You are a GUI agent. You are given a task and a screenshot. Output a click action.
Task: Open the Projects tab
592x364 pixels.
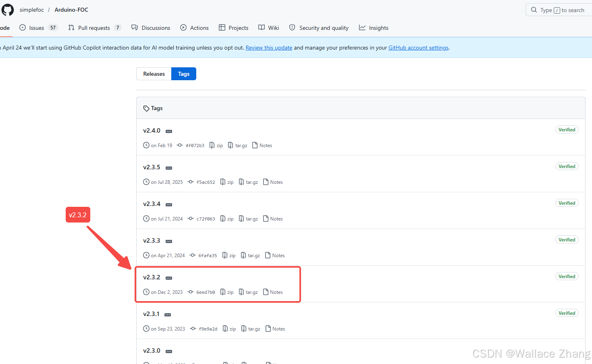coord(233,28)
